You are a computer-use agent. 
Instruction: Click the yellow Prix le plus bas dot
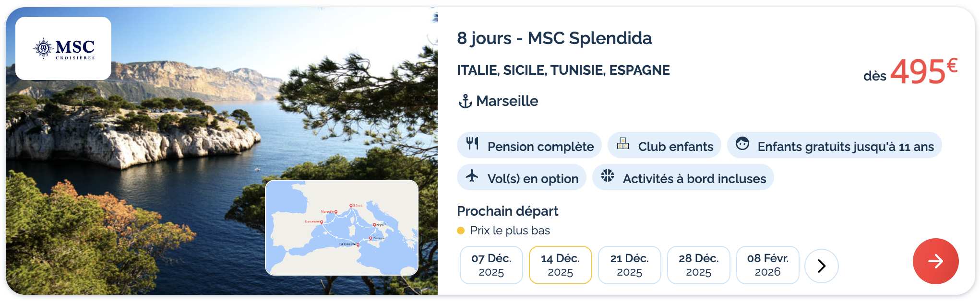coord(461,231)
